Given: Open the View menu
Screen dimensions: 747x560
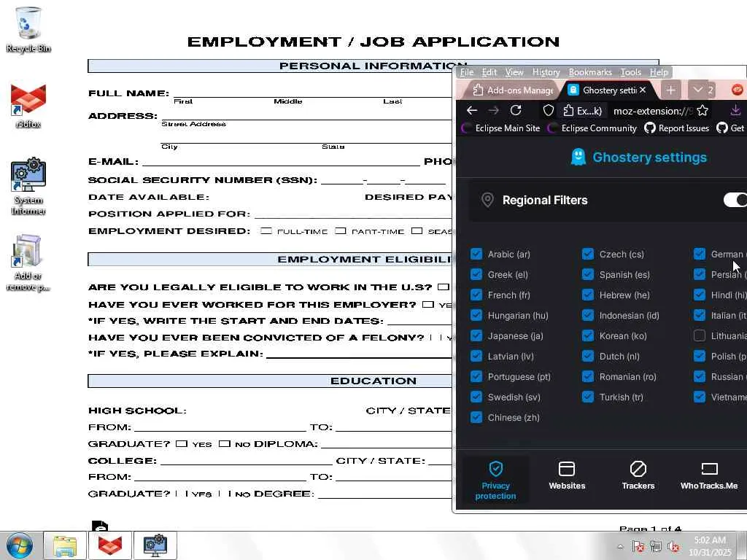Looking at the screenshot, I should pos(514,72).
